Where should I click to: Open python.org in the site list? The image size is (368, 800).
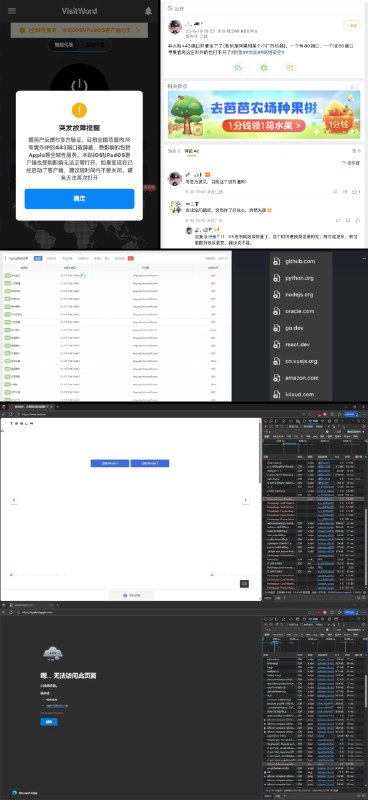pos(300,278)
